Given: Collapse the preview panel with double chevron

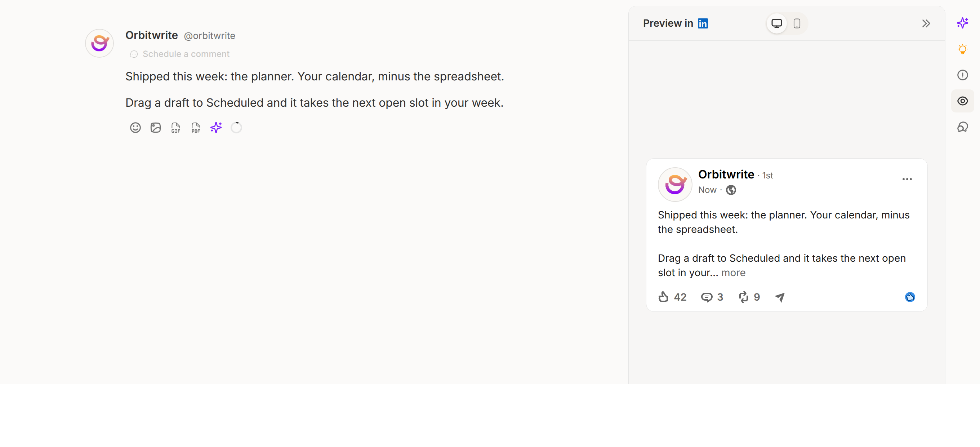Looking at the screenshot, I should pyautogui.click(x=926, y=23).
